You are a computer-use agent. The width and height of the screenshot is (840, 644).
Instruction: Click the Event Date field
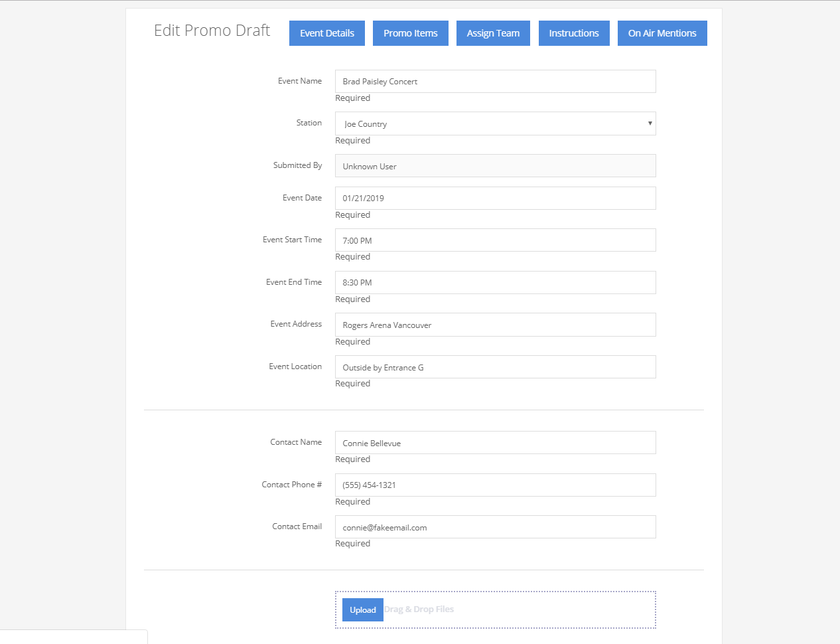tap(495, 199)
